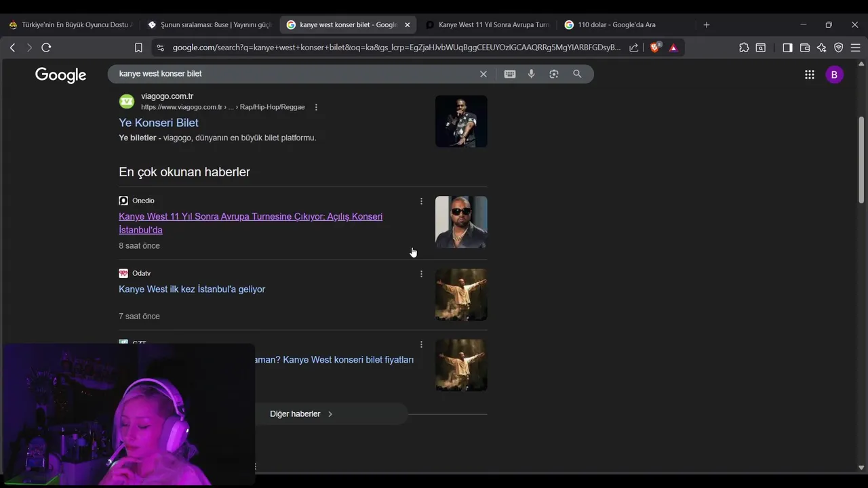Open the Google account avatar B
This screenshot has width=868, height=488.
pos(835,75)
